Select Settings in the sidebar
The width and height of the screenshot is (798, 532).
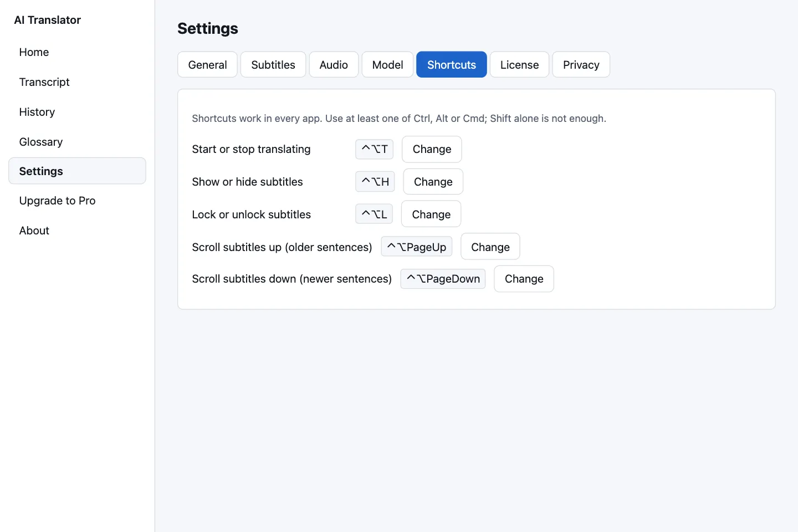pyautogui.click(x=77, y=171)
